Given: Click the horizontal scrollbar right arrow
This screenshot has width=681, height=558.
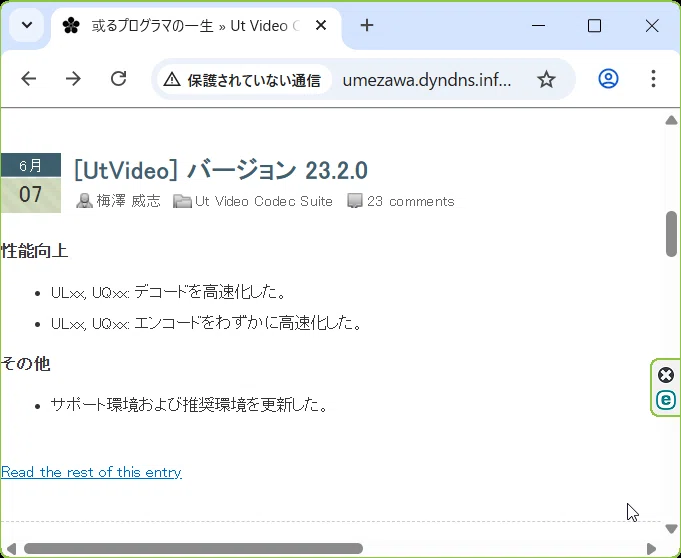Looking at the screenshot, I should pyautogui.click(x=651, y=548).
